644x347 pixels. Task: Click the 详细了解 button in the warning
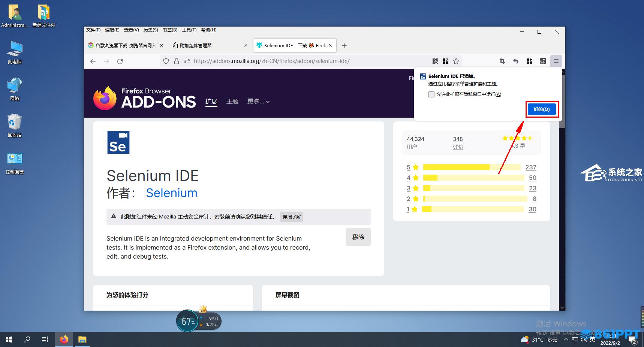click(292, 217)
